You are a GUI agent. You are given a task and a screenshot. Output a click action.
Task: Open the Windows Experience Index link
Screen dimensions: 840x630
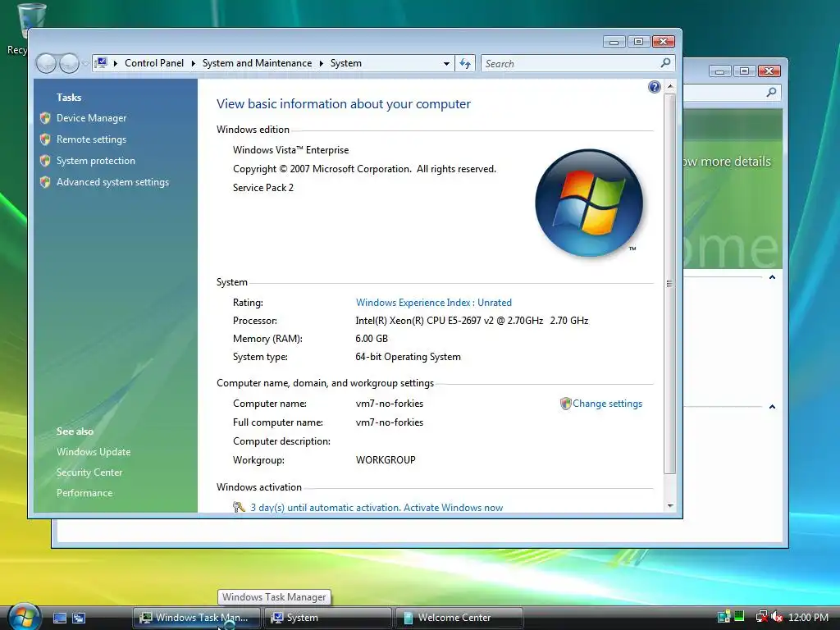[x=433, y=303]
